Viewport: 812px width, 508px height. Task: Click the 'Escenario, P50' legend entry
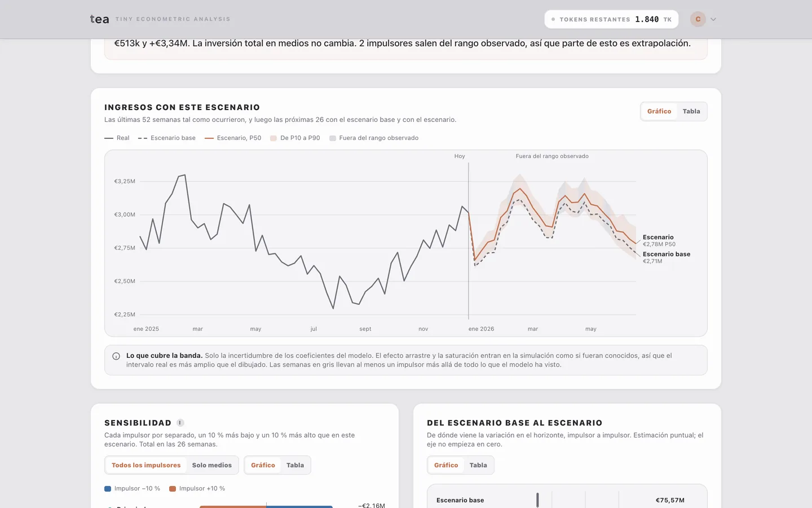tap(233, 138)
